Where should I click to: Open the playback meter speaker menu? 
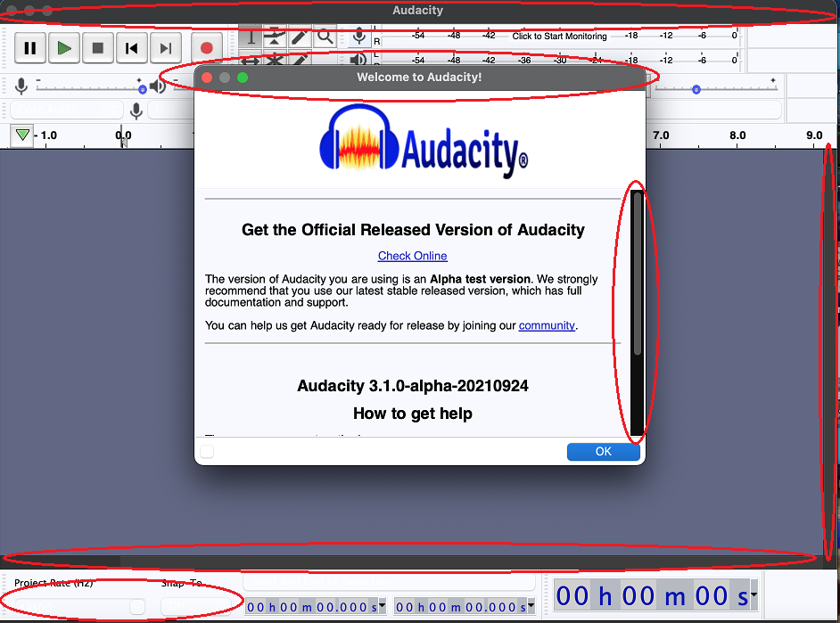(x=359, y=59)
